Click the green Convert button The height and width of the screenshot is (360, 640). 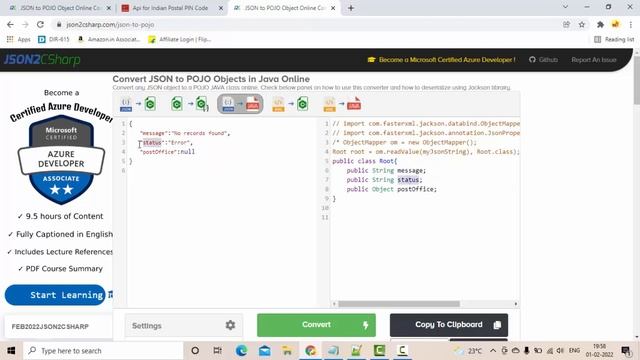coord(316,325)
